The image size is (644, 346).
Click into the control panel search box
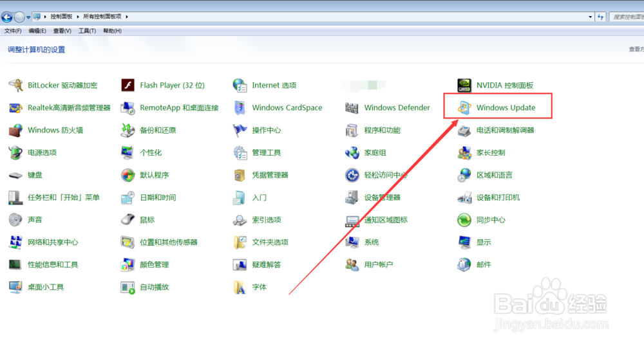(627, 17)
